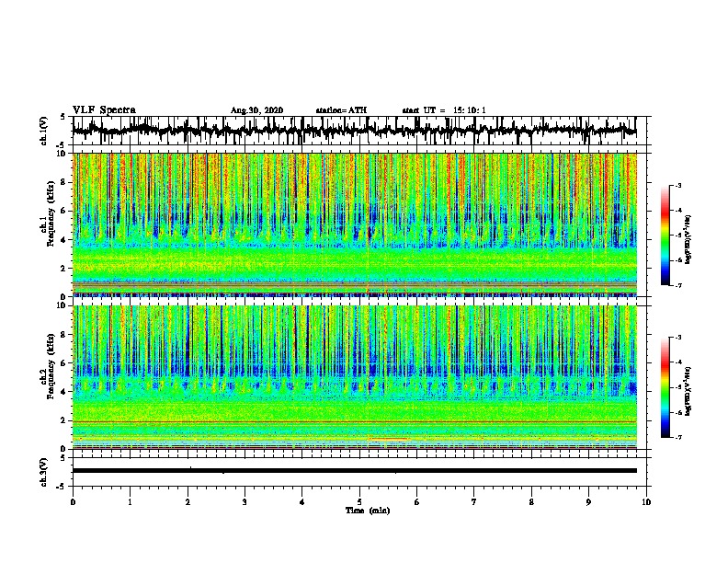Viewport: 728px width, 563px height.
Task: Click the "ch.3(V)" axis label
Action: coord(44,472)
